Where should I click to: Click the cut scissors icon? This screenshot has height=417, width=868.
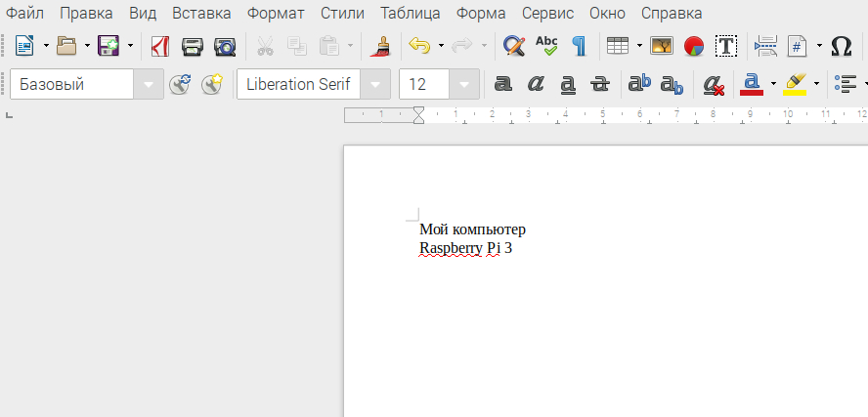[x=265, y=46]
